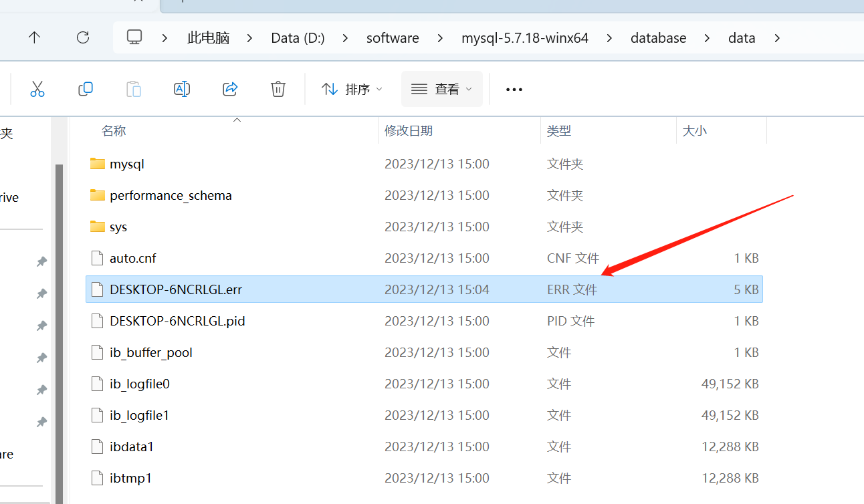Sort by 名称 column header
Screen dimensions: 864x504
[114, 131]
